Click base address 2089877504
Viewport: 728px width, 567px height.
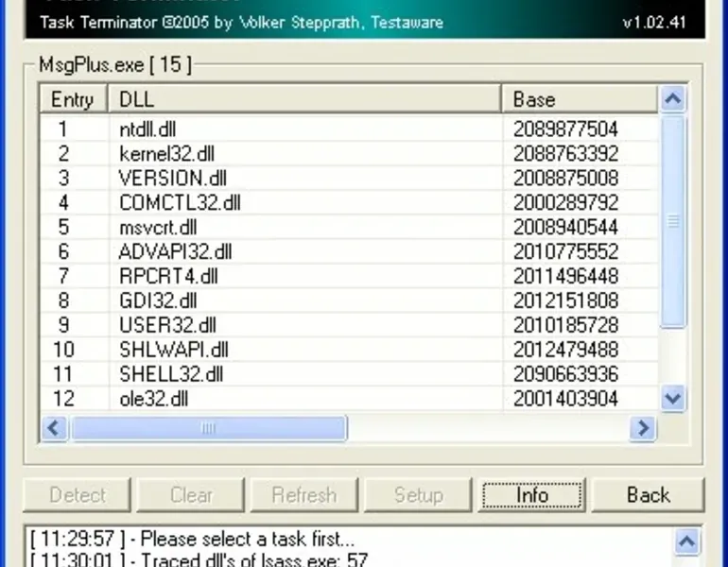(565, 129)
